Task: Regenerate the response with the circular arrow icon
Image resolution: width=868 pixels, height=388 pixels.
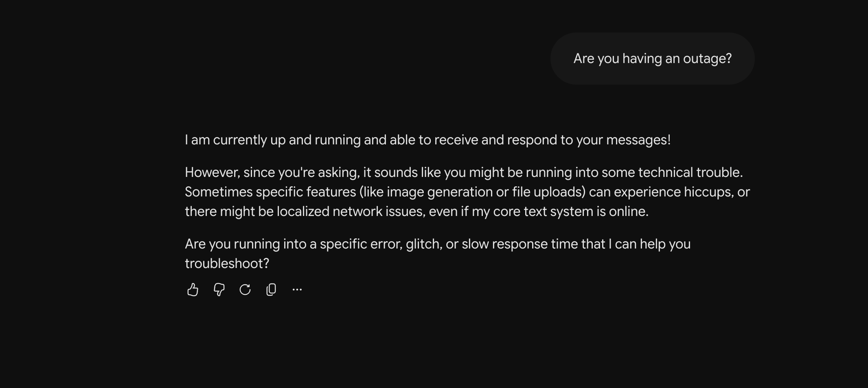Action: [x=245, y=290]
